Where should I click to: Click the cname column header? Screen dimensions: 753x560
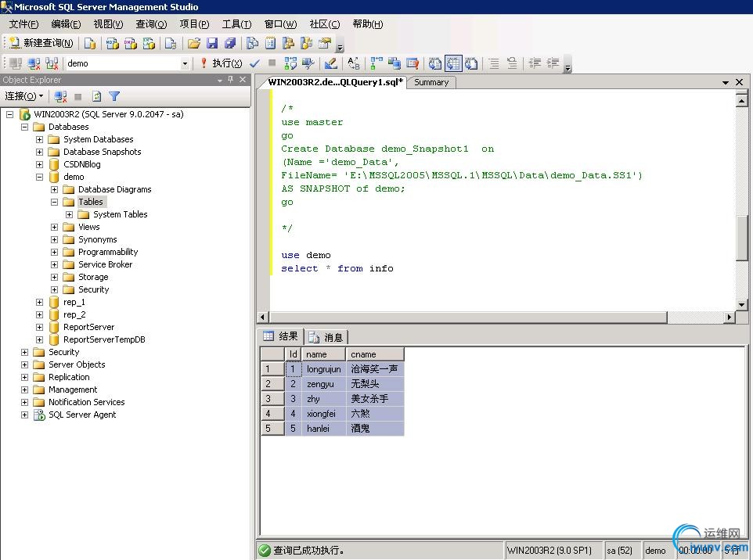(x=375, y=354)
